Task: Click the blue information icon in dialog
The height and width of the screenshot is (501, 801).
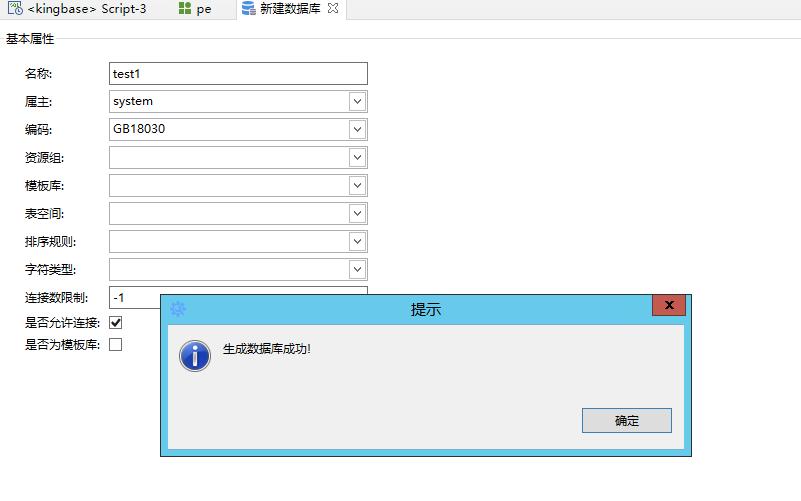Action: coord(194,355)
